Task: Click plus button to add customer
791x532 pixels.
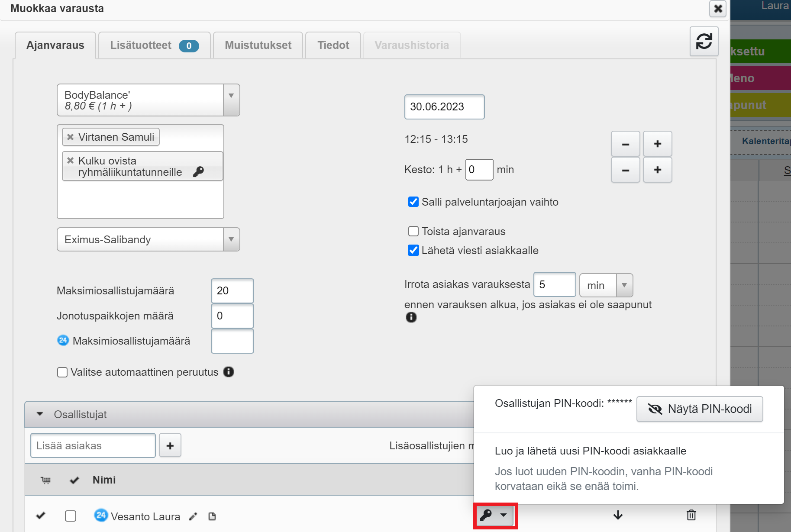Action: coord(170,445)
